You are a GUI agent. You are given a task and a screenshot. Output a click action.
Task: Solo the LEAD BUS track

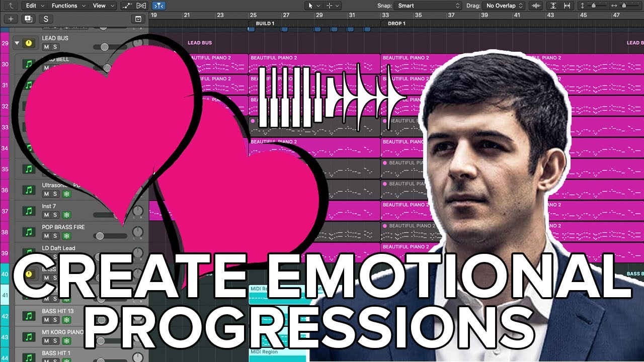[55, 47]
